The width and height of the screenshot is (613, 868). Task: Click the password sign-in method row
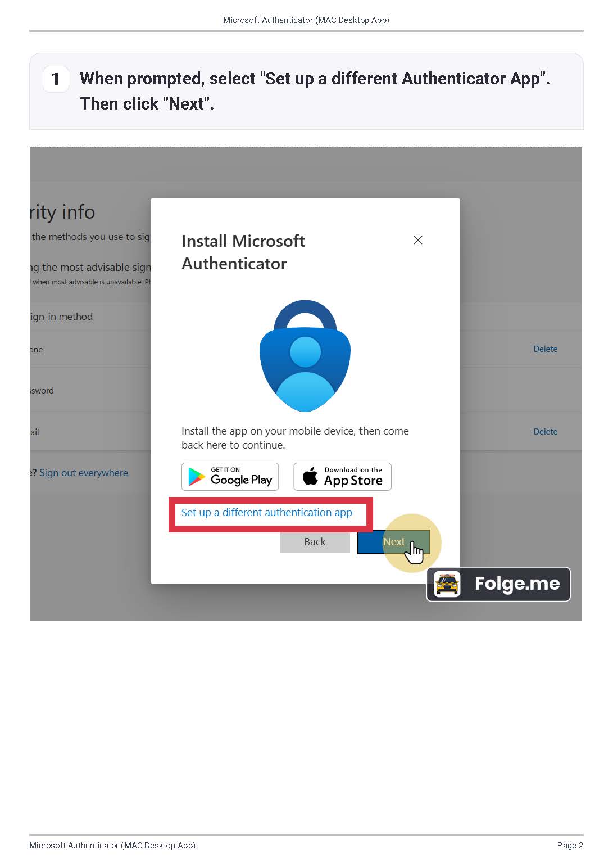tap(90, 390)
